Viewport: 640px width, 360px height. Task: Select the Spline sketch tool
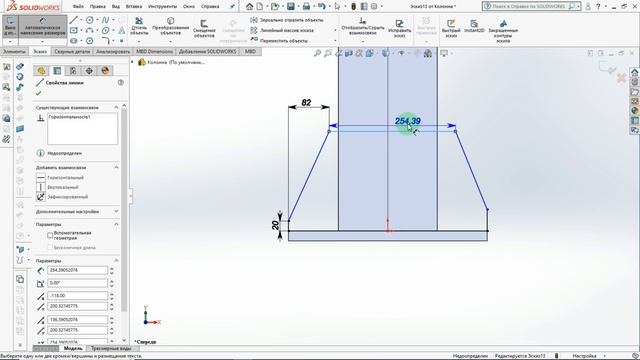pos(105,20)
